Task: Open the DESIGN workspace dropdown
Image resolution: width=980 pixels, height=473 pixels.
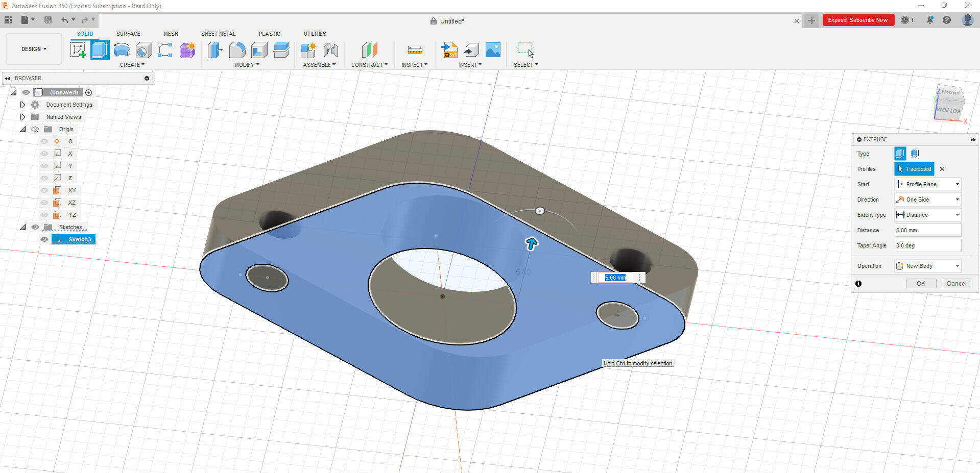Action: click(34, 49)
